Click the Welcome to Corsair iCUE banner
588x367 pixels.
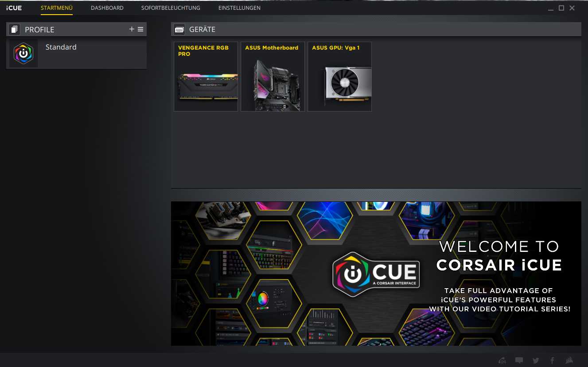click(x=376, y=274)
